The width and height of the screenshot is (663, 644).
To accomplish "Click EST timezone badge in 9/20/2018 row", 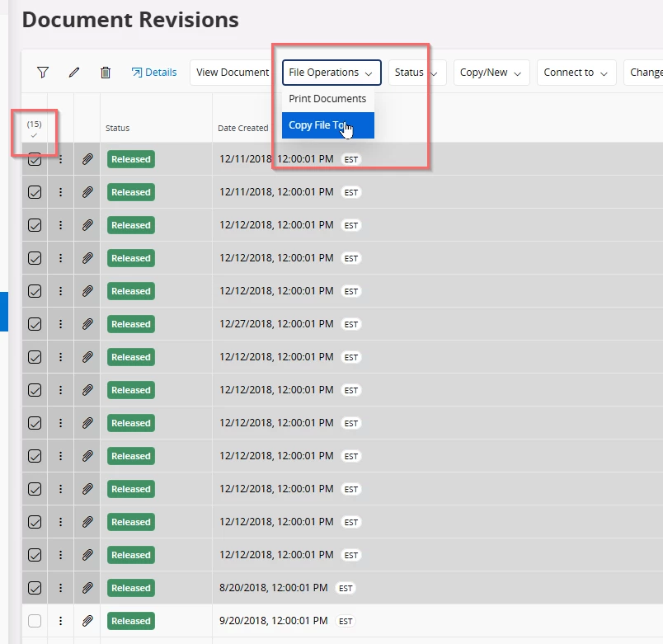I will pyautogui.click(x=346, y=621).
